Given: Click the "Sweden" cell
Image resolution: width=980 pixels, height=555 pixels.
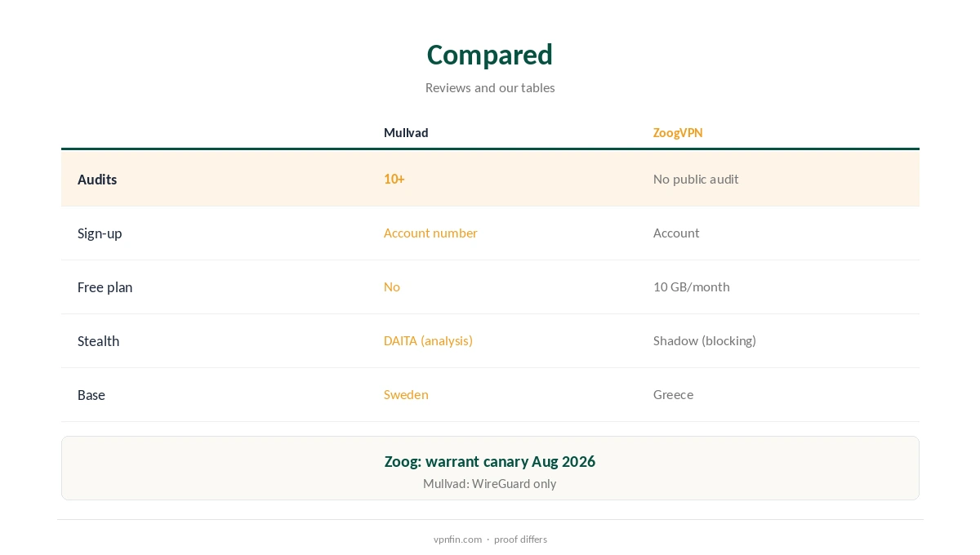Looking at the screenshot, I should 406,394.
